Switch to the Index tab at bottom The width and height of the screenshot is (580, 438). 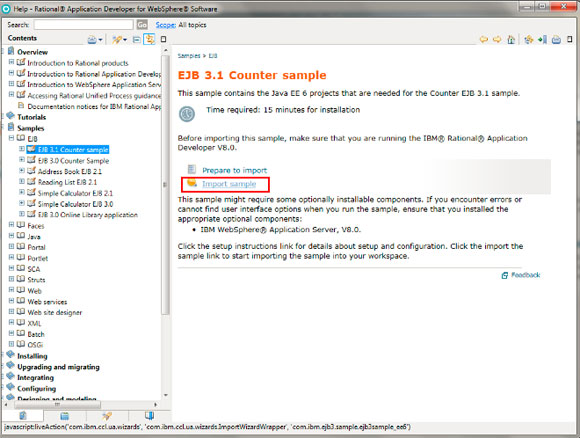point(65,416)
